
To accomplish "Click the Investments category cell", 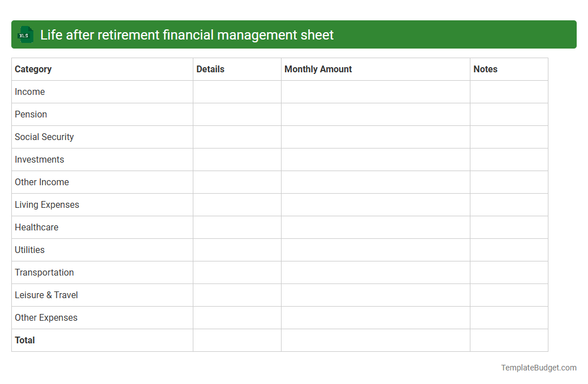I will click(x=39, y=159).
